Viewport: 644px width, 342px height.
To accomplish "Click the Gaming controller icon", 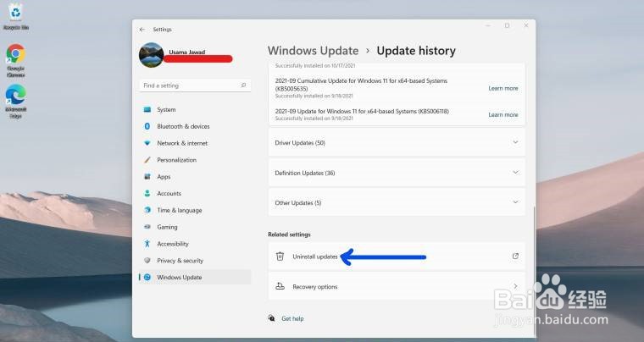I will coord(147,227).
